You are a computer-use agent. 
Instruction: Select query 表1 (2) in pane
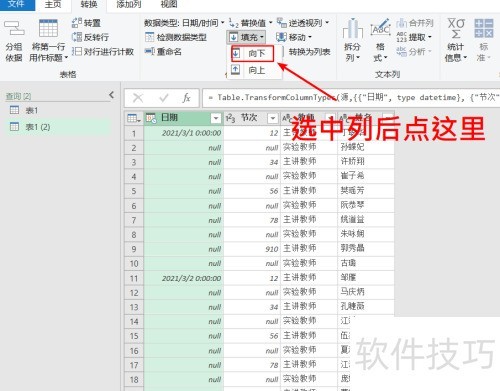[x=58, y=127]
